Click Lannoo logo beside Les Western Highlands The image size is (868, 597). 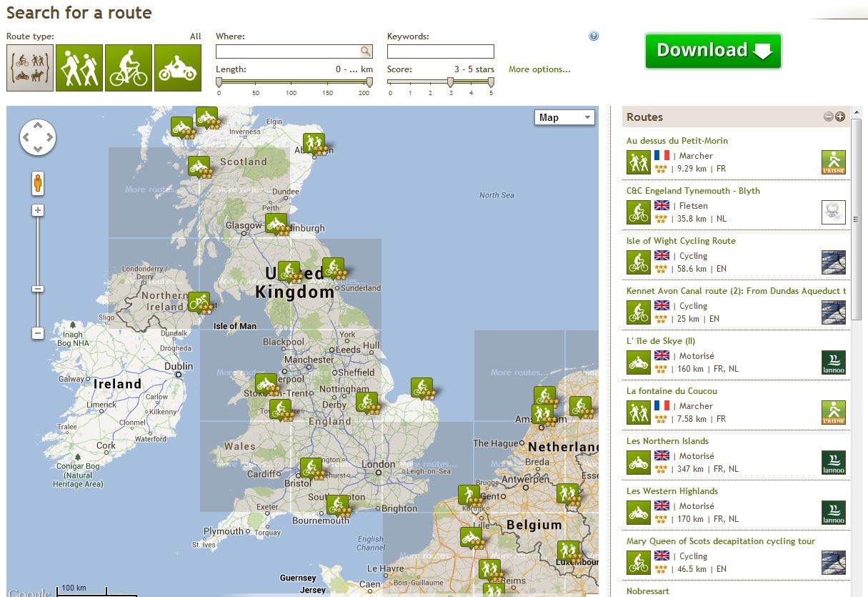pyautogui.click(x=834, y=513)
